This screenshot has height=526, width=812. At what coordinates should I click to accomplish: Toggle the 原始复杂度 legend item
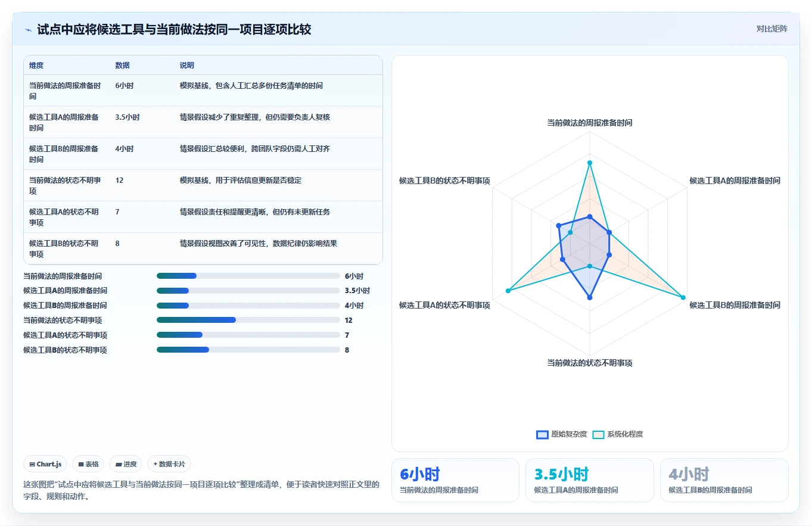point(562,434)
